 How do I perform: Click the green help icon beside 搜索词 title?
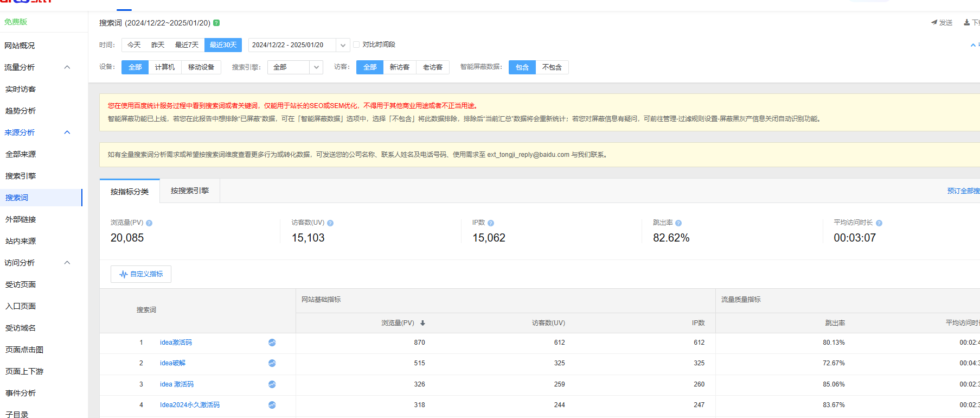click(x=216, y=23)
